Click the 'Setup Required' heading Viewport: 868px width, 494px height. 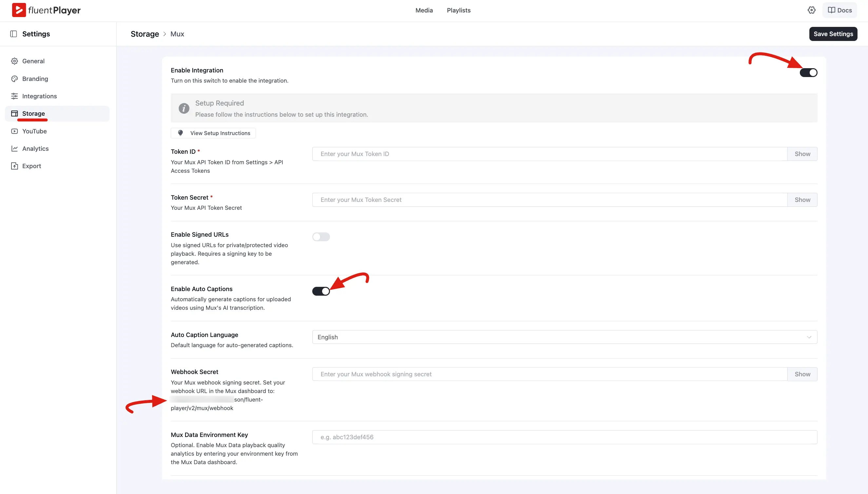tap(219, 103)
